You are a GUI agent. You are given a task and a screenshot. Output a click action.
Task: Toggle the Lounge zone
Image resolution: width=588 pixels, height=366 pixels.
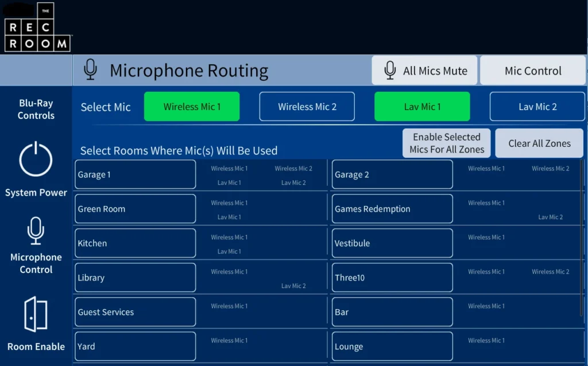point(392,346)
